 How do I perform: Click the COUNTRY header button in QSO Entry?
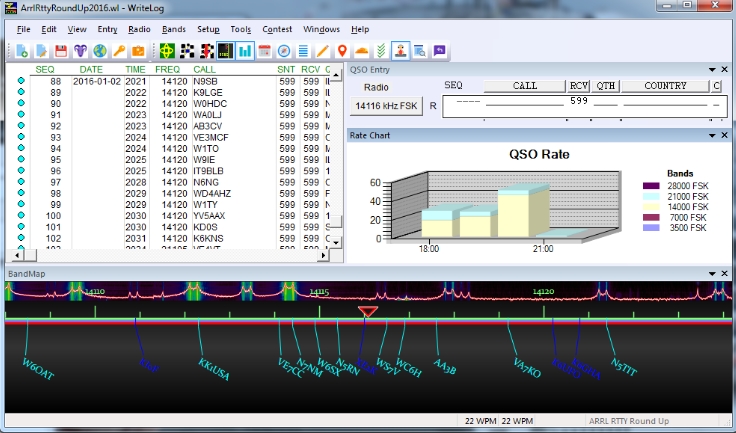[x=665, y=85]
